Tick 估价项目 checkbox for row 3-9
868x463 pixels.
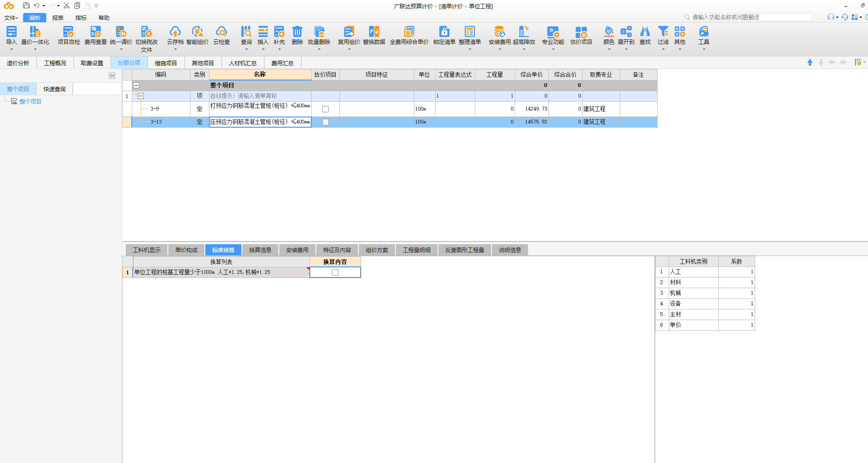(326, 109)
